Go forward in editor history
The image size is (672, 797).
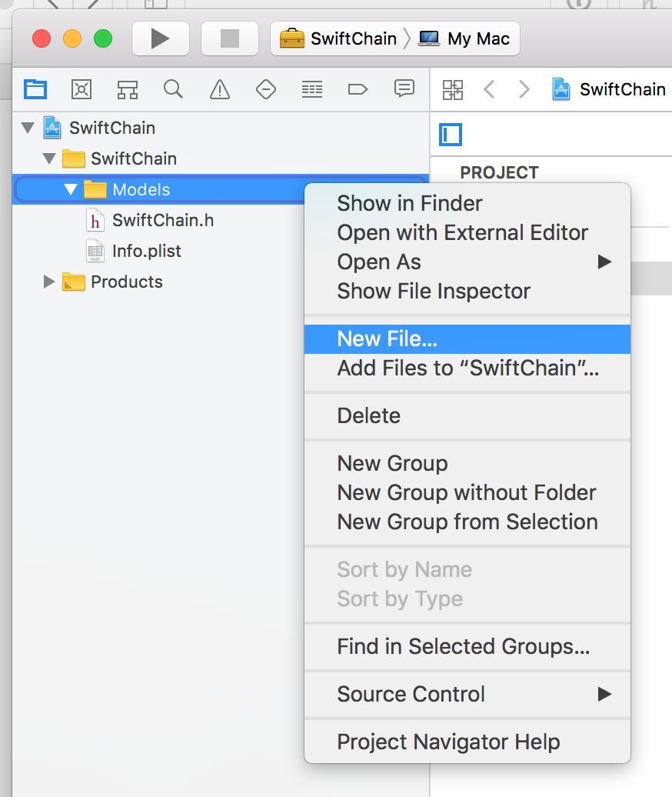click(524, 90)
